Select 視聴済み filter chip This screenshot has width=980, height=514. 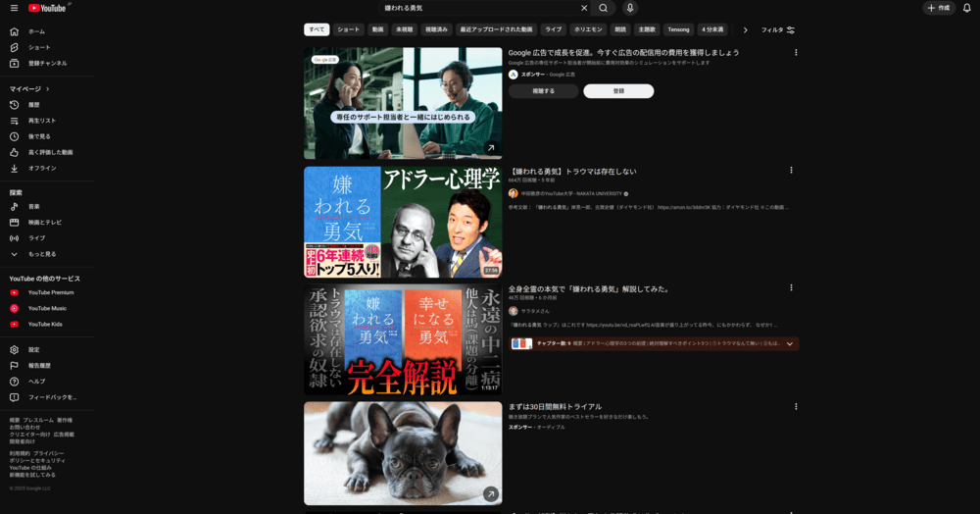(436, 29)
